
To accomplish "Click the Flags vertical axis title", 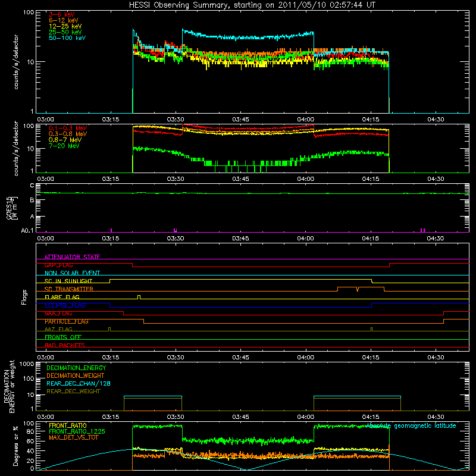I will coord(24,297).
